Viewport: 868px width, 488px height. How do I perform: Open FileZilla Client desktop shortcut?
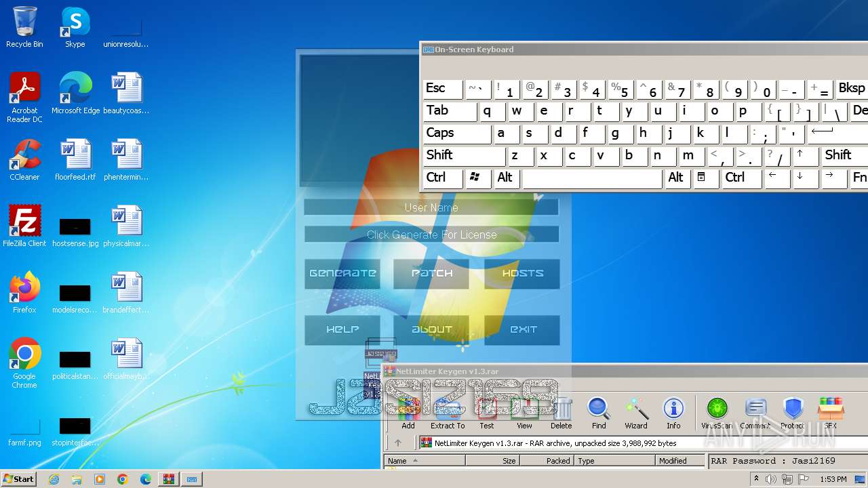[x=24, y=226]
